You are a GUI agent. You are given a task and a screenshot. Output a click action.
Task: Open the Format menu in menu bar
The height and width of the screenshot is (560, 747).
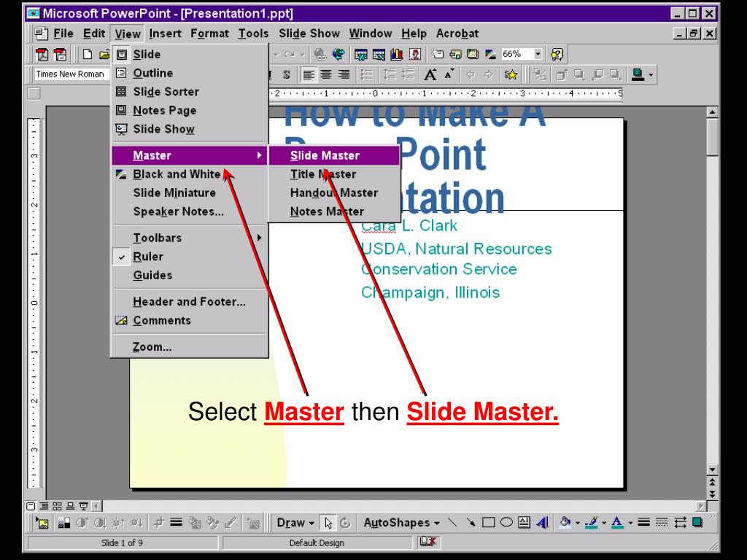point(209,34)
